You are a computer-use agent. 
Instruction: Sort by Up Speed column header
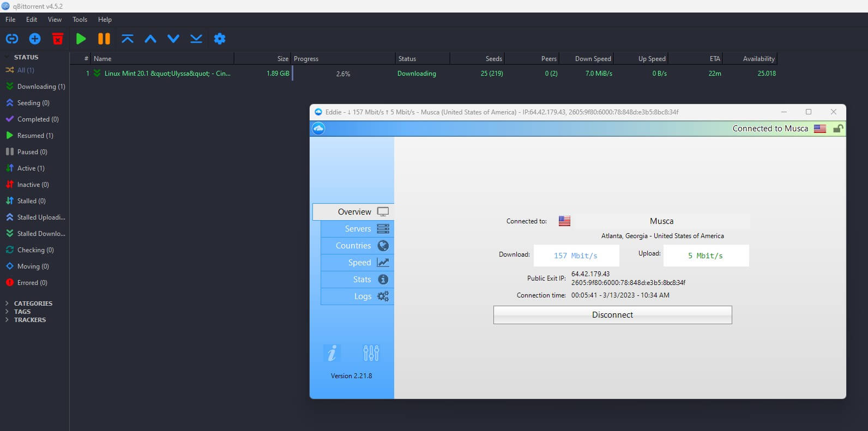[641, 58]
